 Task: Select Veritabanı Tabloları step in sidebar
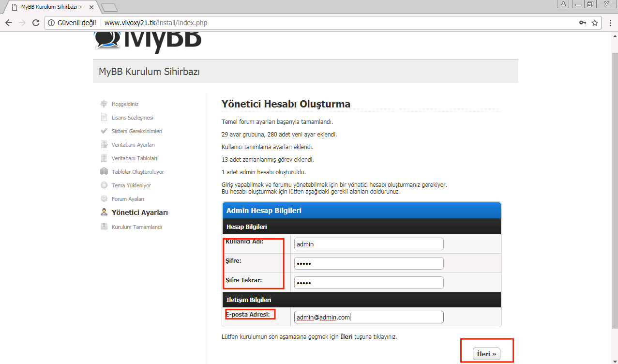[x=135, y=158]
